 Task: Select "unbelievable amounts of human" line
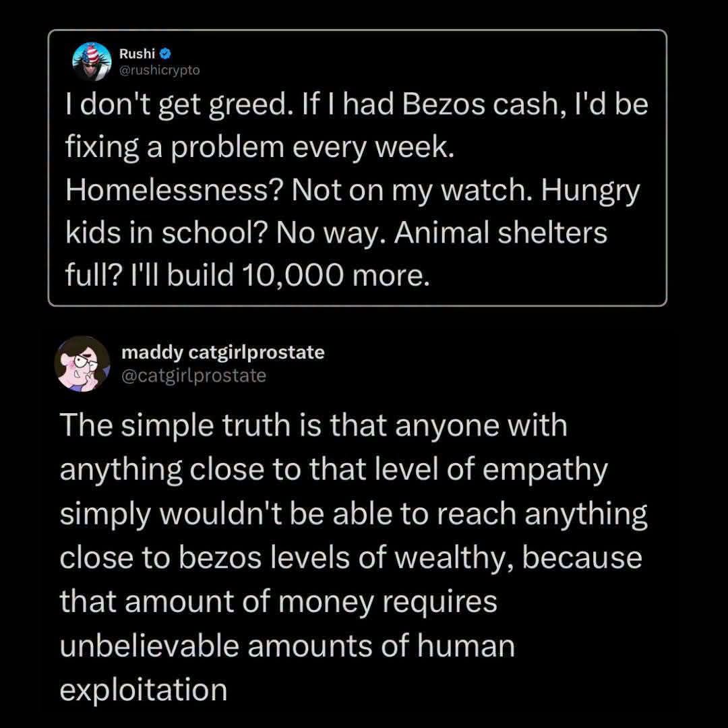[287, 646]
